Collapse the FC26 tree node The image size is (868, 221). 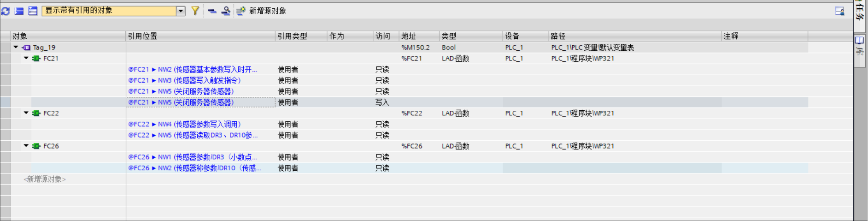(x=26, y=146)
